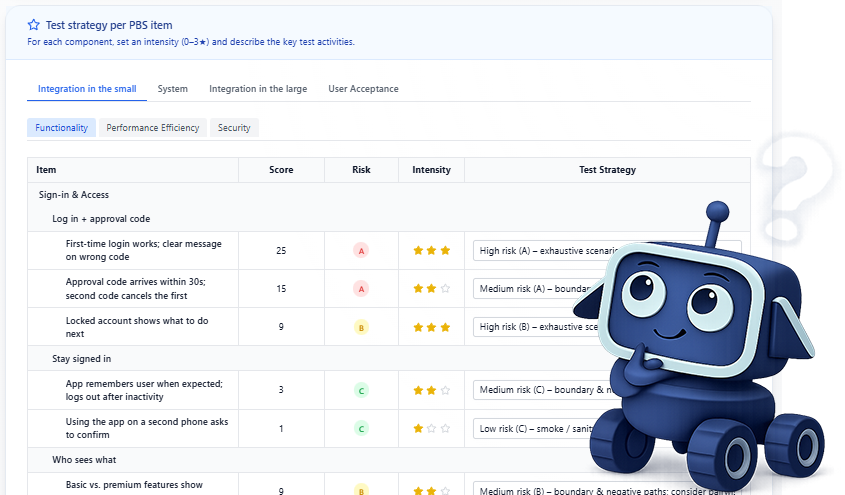Click third star in Approval code row

[445, 289]
